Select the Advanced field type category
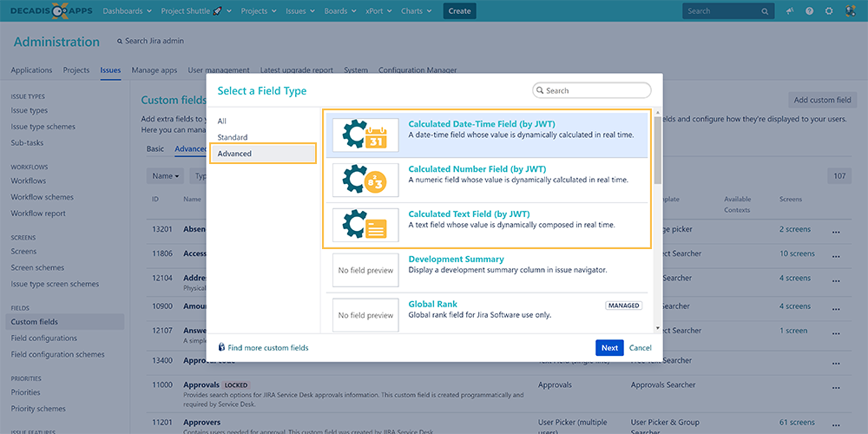868x434 pixels. point(263,154)
